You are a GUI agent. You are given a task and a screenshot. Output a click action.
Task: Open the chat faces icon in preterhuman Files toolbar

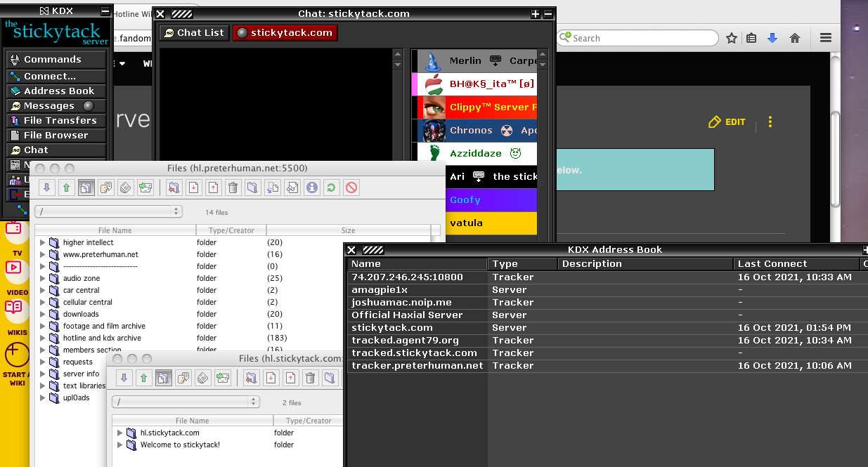[x=106, y=188]
